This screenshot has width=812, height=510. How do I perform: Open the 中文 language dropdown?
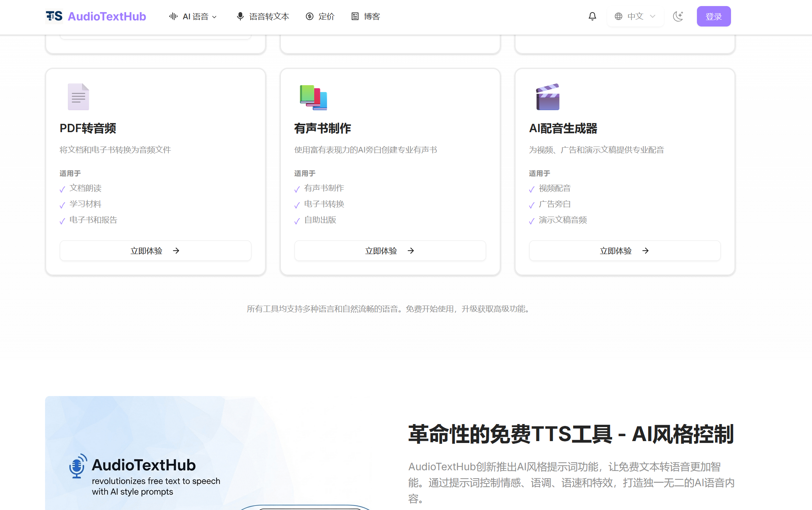click(x=635, y=16)
